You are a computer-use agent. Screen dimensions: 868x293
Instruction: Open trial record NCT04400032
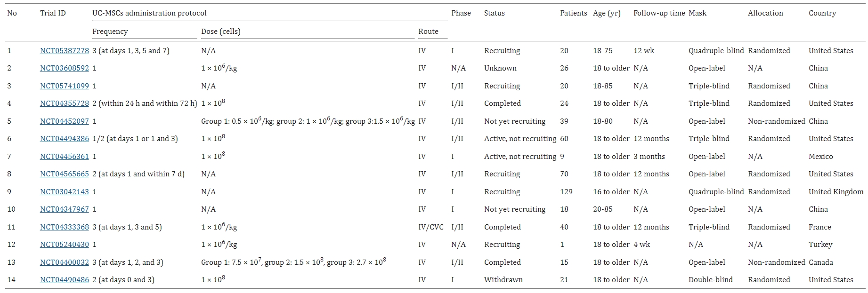point(64,262)
